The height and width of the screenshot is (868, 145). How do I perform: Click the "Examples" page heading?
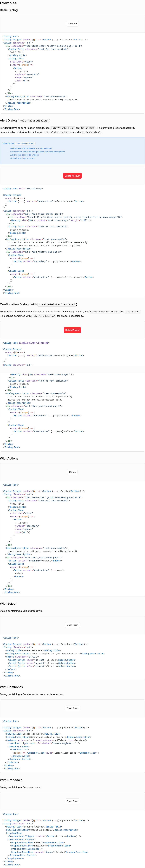pos(8,3)
